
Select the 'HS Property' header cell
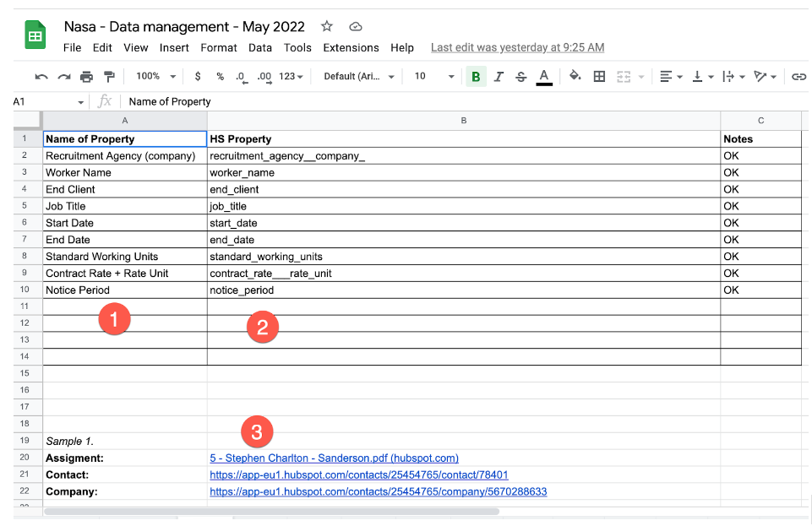tap(464, 139)
